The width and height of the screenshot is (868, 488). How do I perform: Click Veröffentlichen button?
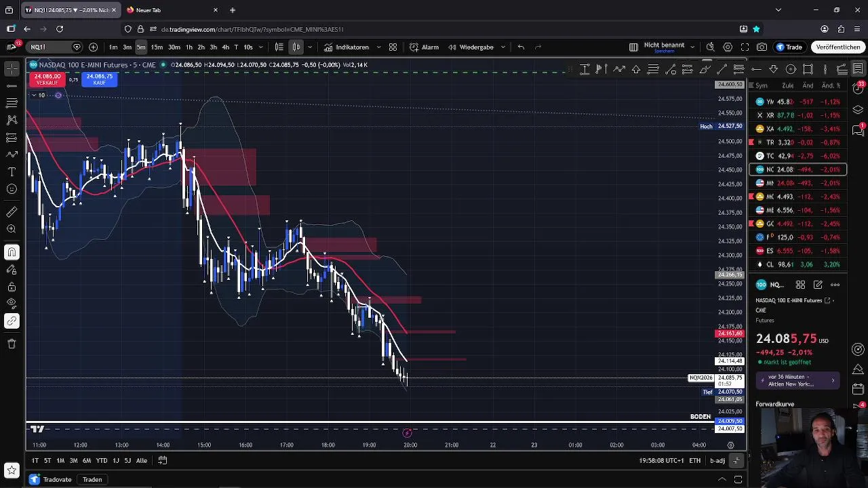coord(838,47)
